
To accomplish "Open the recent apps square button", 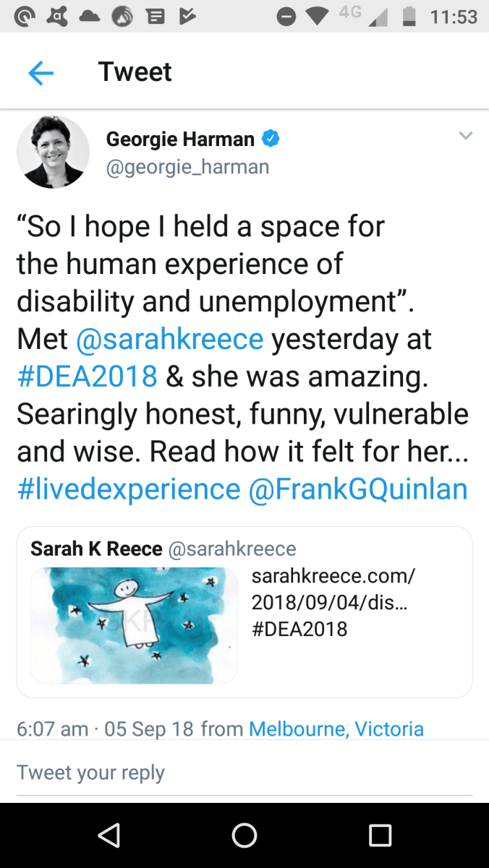I will click(x=380, y=835).
